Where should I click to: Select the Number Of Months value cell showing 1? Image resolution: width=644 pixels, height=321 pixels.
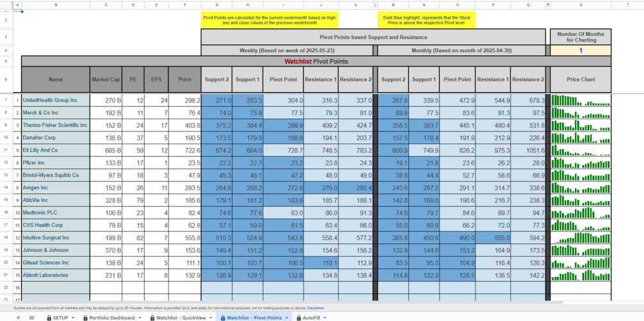tap(581, 51)
